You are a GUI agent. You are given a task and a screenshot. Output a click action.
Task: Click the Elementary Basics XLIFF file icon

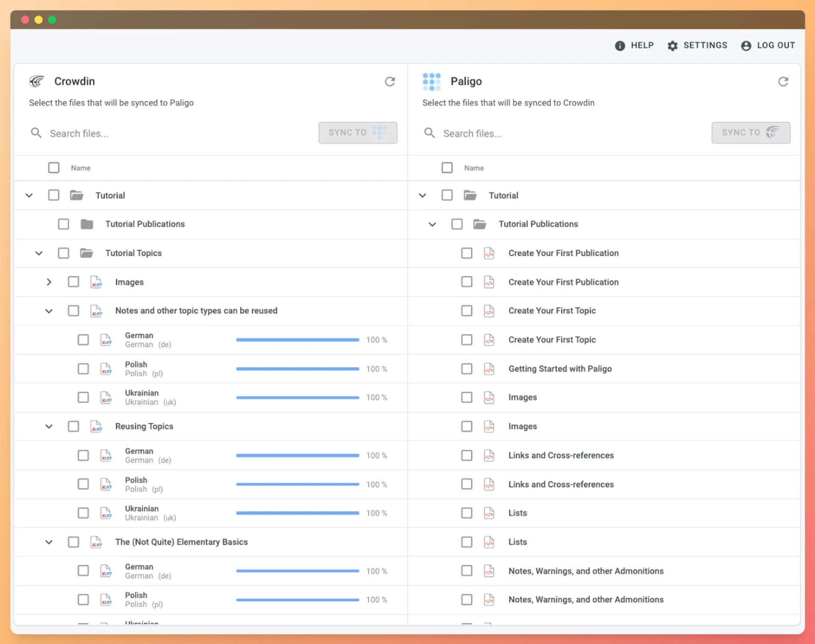tap(96, 542)
